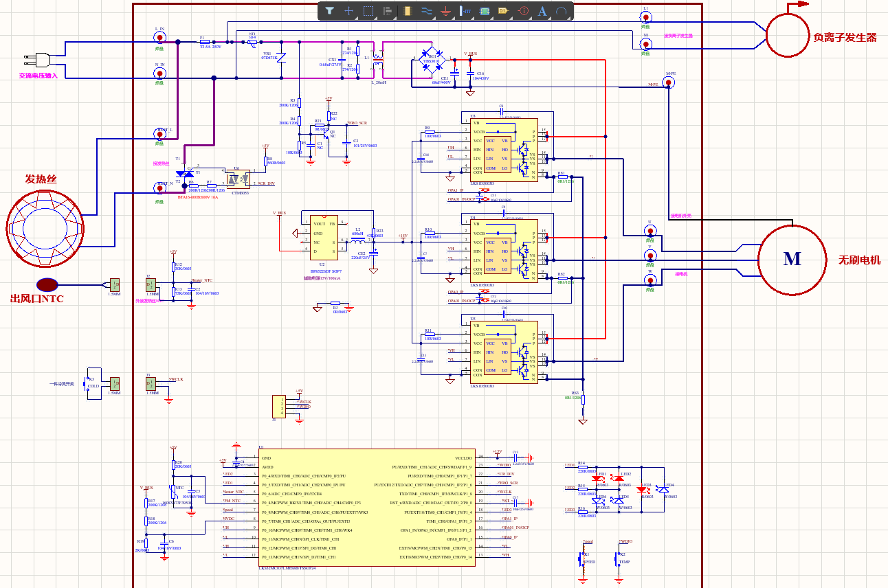Click the brushless motor M symbol
888x588 pixels.
pos(792,259)
